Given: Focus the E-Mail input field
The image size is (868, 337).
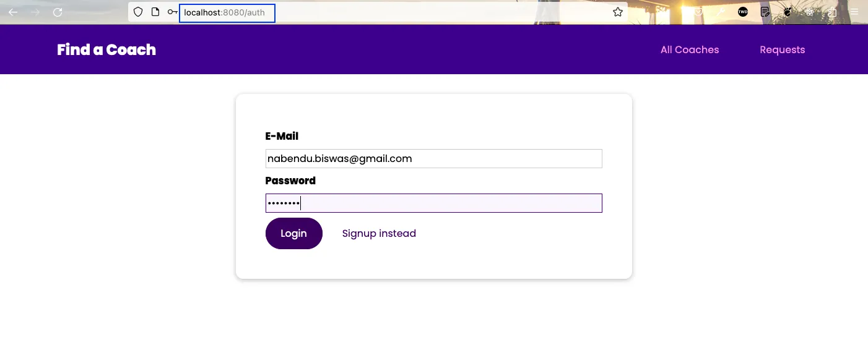Looking at the screenshot, I should click(x=434, y=158).
